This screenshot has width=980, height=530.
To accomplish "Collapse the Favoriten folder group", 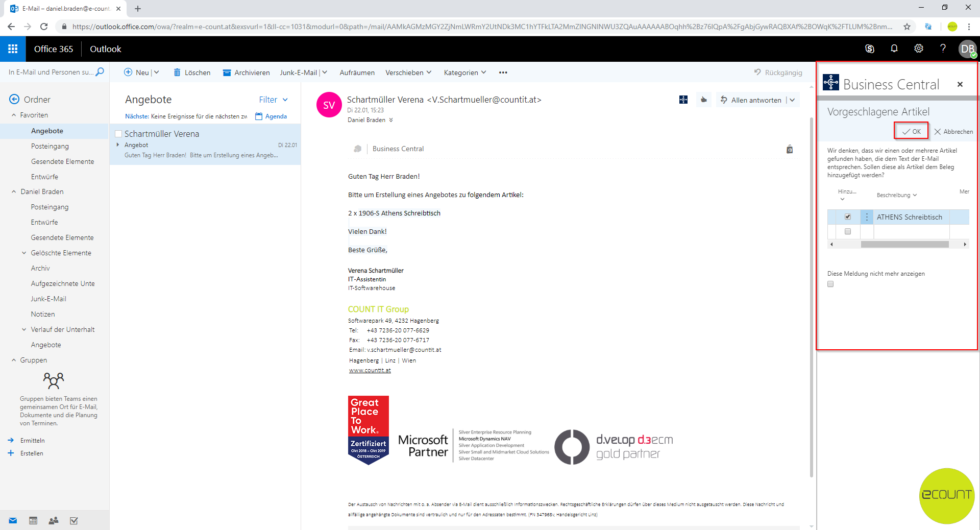I will [x=14, y=115].
